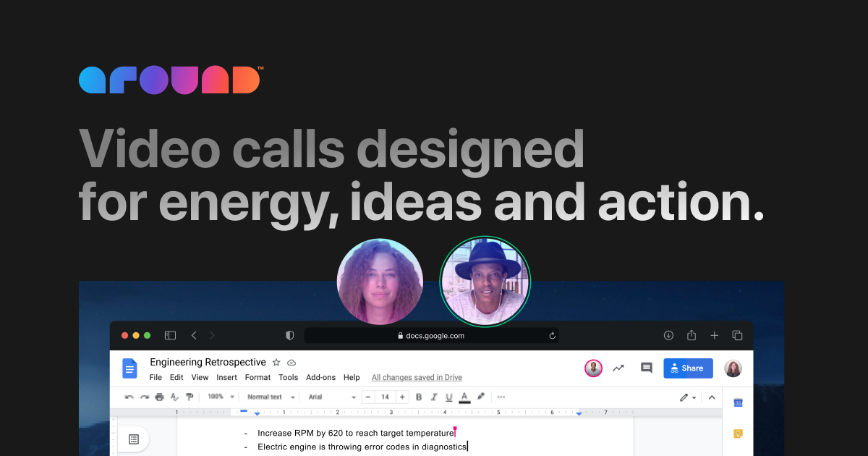The width and height of the screenshot is (868, 456).
Task: Open Safari's sidebar panel icon
Action: pos(171,335)
